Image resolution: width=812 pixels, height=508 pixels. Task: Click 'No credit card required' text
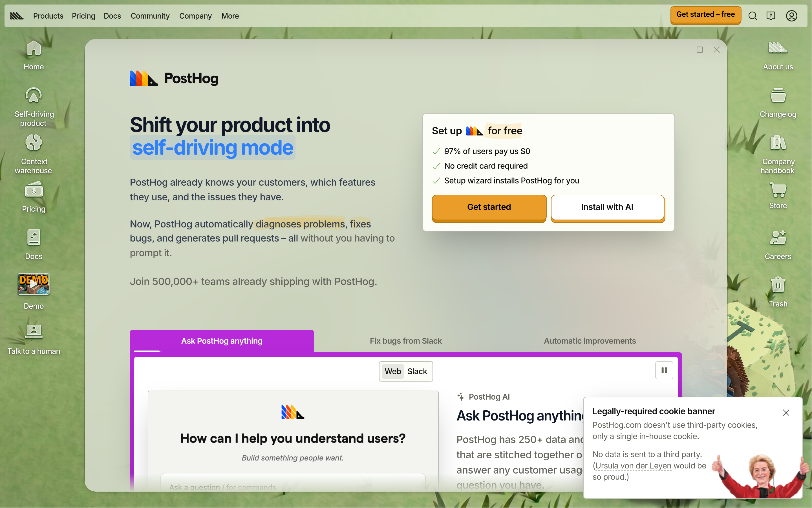(486, 166)
